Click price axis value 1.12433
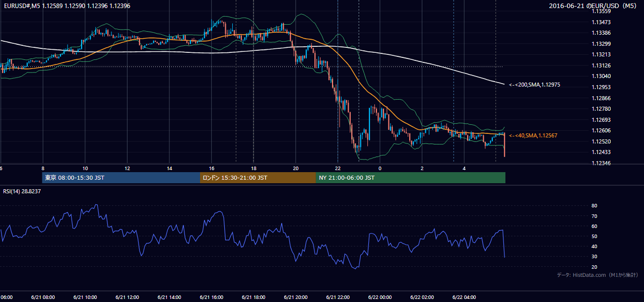The height and width of the screenshot is (302, 644). tap(601, 152)
